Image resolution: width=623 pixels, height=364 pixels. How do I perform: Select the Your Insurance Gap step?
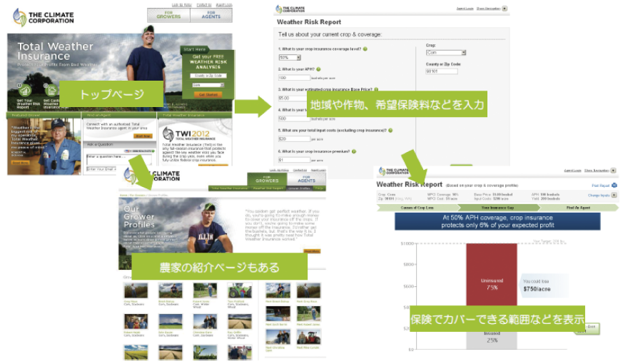pos(498,208)
